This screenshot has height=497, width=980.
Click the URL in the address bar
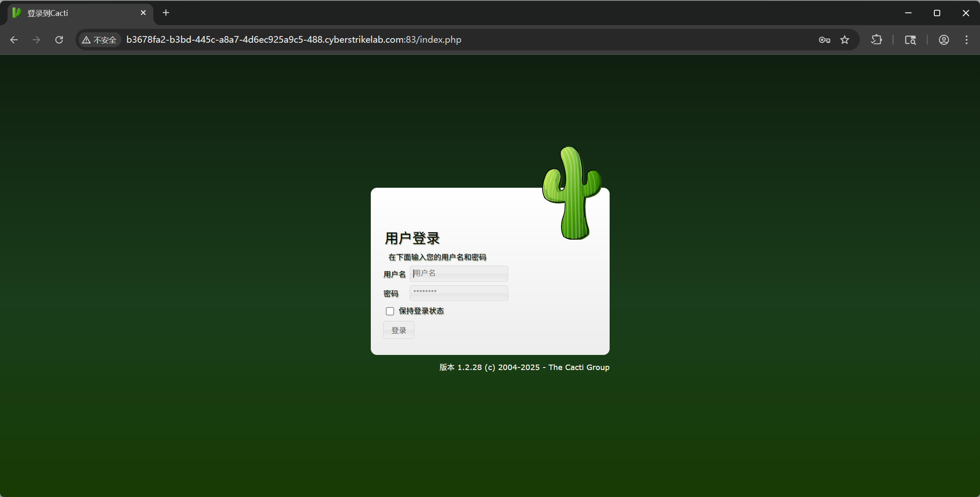tap(293, 40)
